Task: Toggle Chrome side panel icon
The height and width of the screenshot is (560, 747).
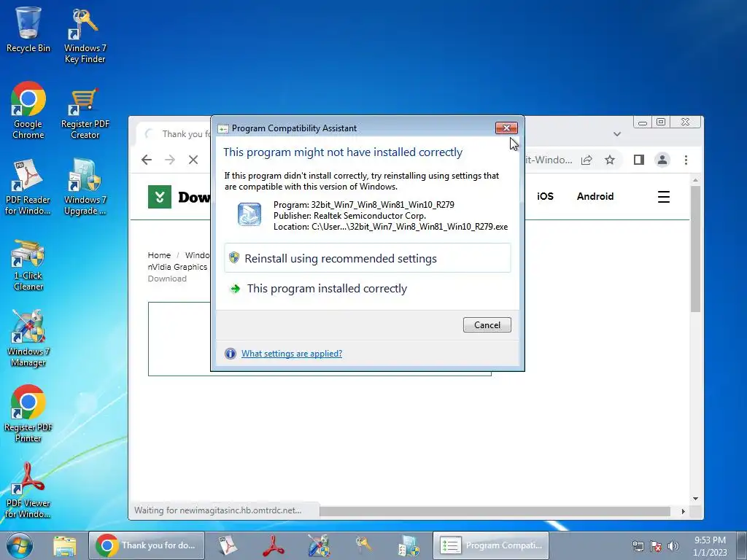Action: (x=639, y=160)
